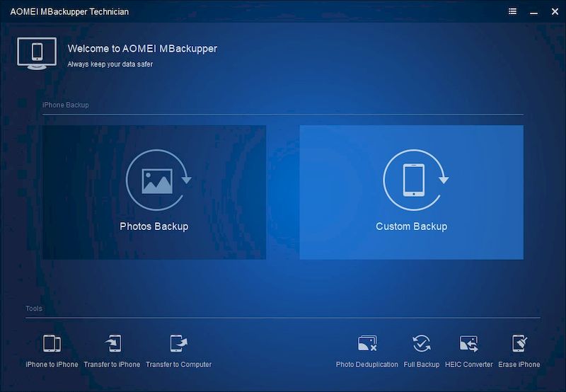
Task: Open the Photos Backup tile
Action: coord(154,192)
